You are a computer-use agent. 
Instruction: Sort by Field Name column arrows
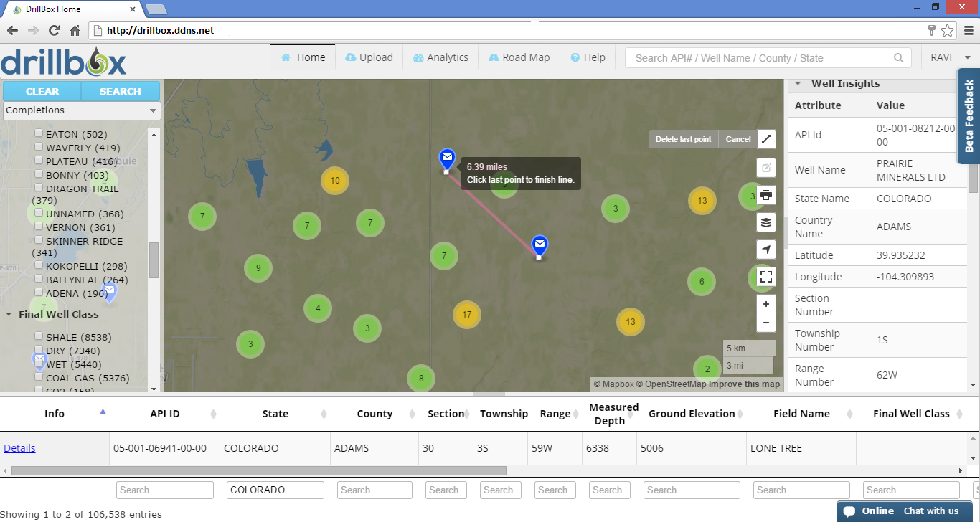coord(849,414)
